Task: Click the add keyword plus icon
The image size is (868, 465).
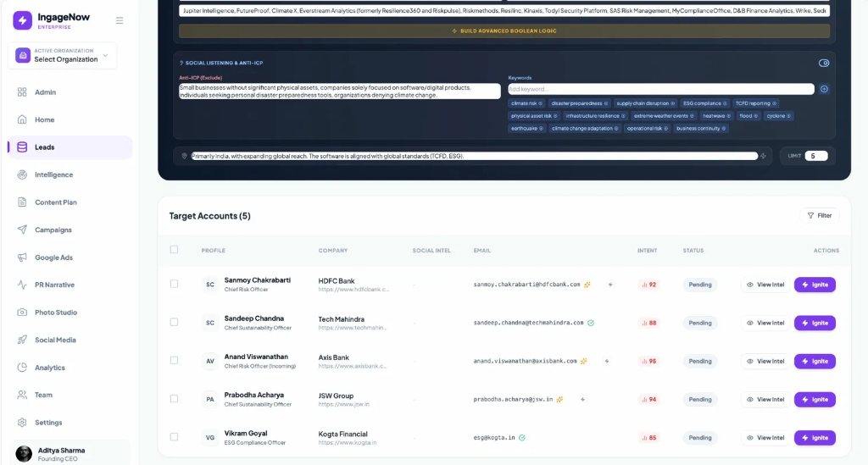Action: (x=824, y=89)
